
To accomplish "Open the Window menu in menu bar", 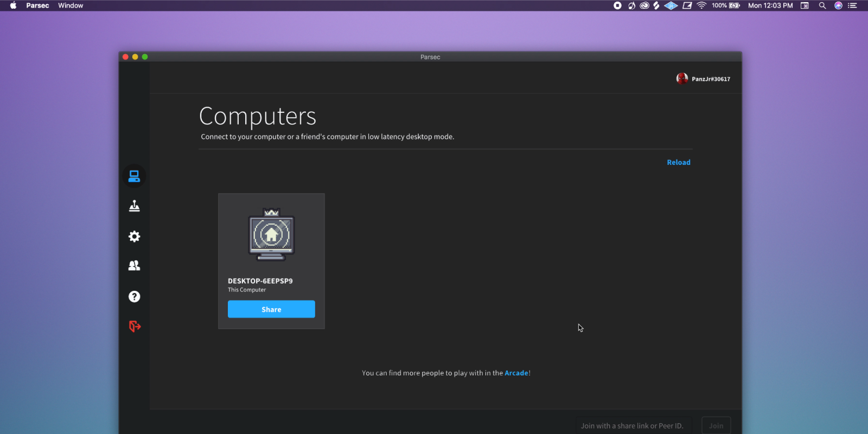I will (71, 5).
